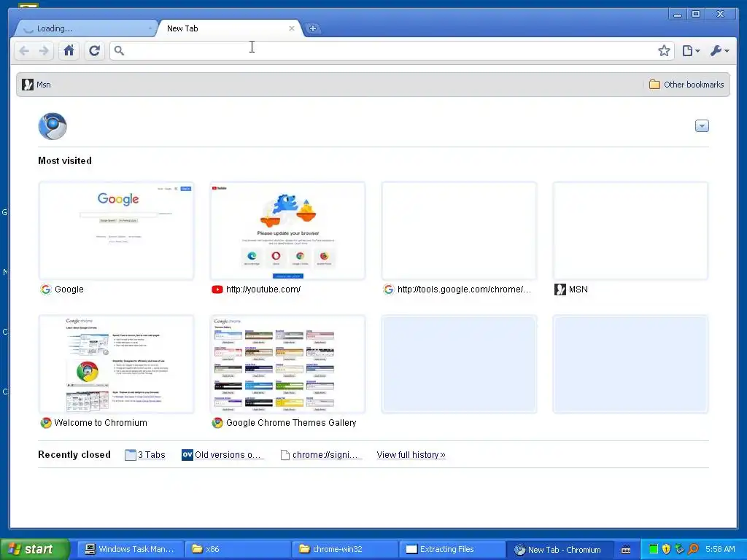Image resolution: width=747 pixels, height=560 pixels.
Task: Open View full history link
Action: pyautogui.click(x=411, y=455)
